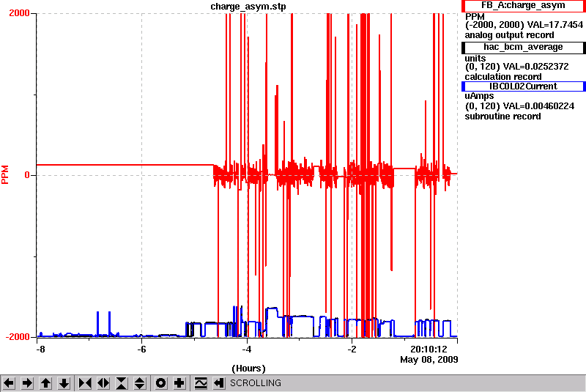Pan the graph right with the right arrow
586x392 pixels.
[27, 383]
